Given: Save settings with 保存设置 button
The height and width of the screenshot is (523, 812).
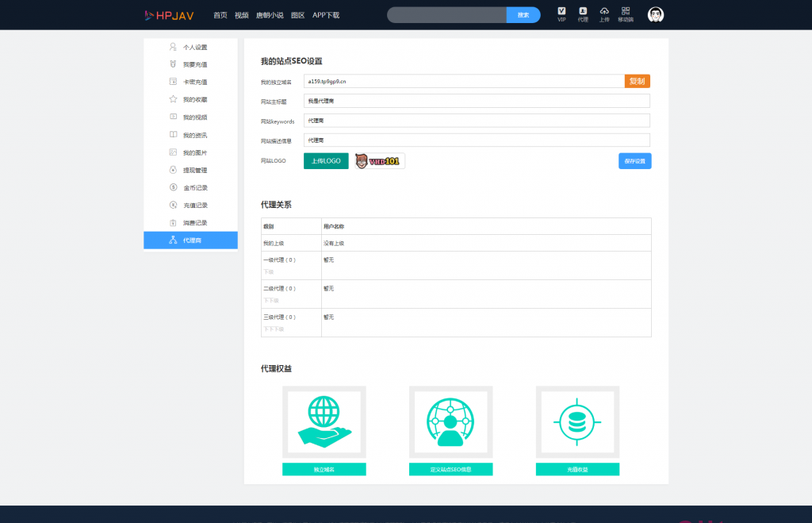Looking at the screenshot, I should coord(634,161).
